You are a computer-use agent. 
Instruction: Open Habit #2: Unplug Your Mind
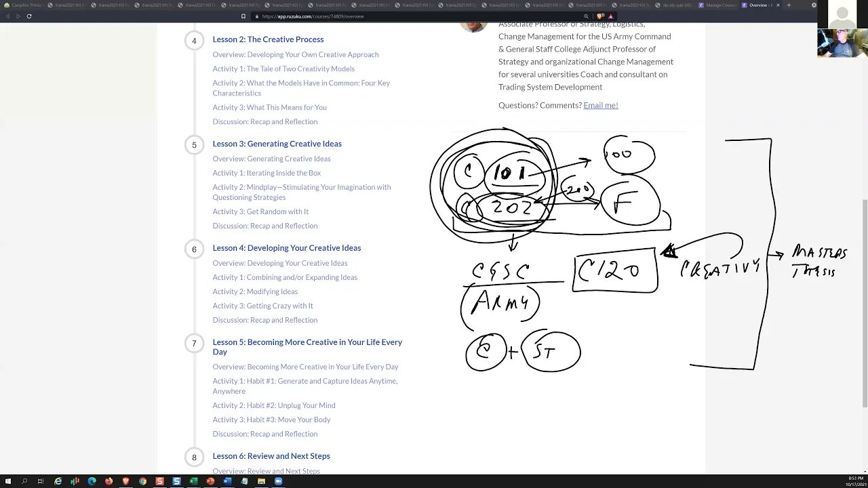(x=274, y=405)
